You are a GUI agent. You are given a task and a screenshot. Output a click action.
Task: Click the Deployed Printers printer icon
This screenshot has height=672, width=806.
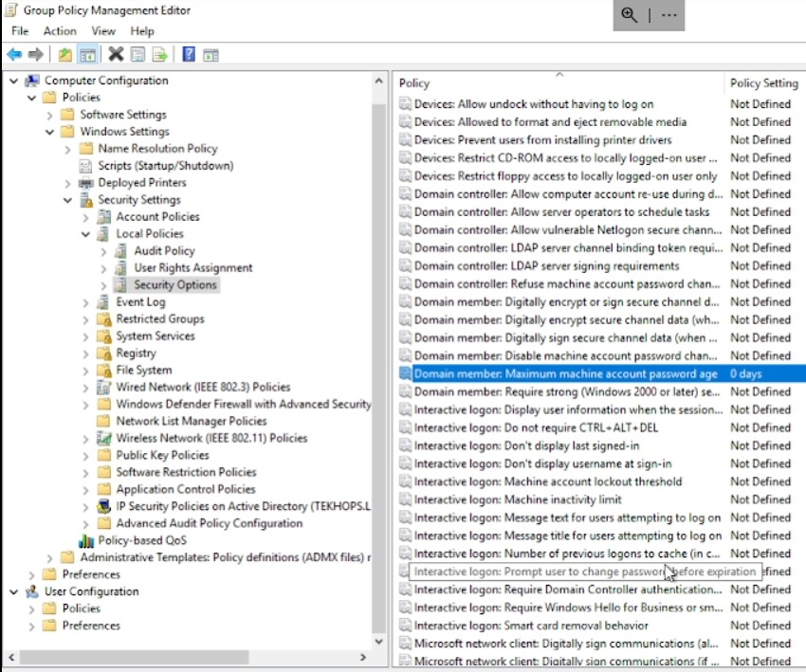tap(86, 182)
